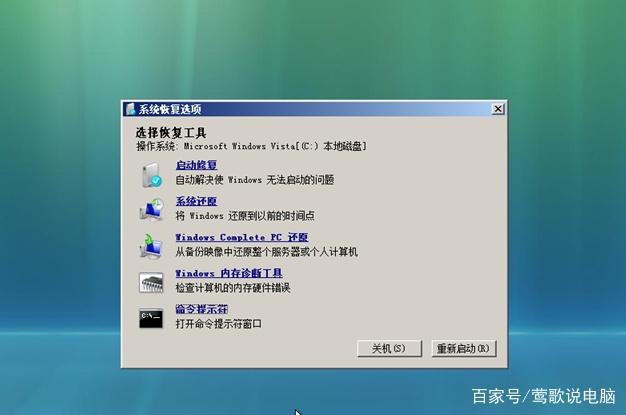The height and width of the screenshot is (415, 626).
Task: Click the 系统恢复选项 title bar text
Action: (170, 109)
